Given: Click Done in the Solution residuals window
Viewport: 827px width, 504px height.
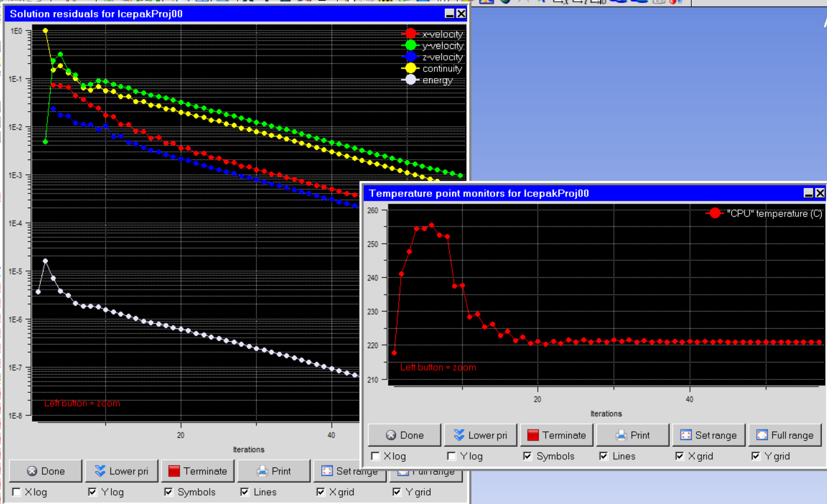Looking at the screenshot, I should pyautogui.click(x=45, y=471).
